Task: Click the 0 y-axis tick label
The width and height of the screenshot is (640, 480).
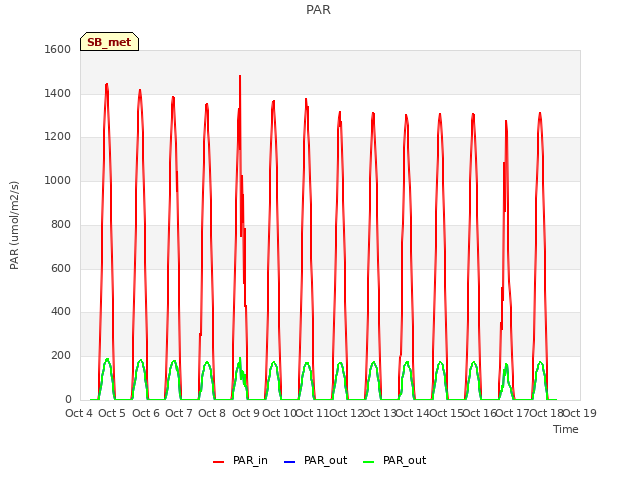Action: pos(68,400)
